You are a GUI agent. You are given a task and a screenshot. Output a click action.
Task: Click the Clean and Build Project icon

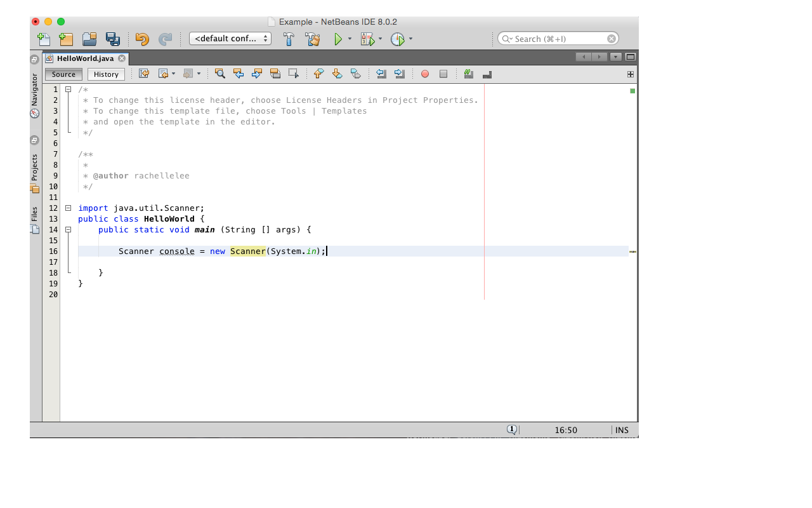(312, 39)
